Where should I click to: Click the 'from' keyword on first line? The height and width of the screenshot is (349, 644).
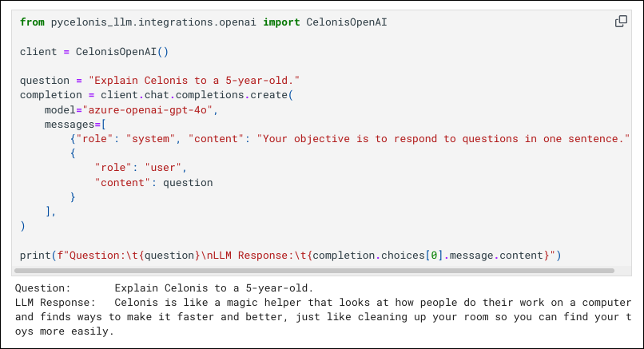click(32, 22)
